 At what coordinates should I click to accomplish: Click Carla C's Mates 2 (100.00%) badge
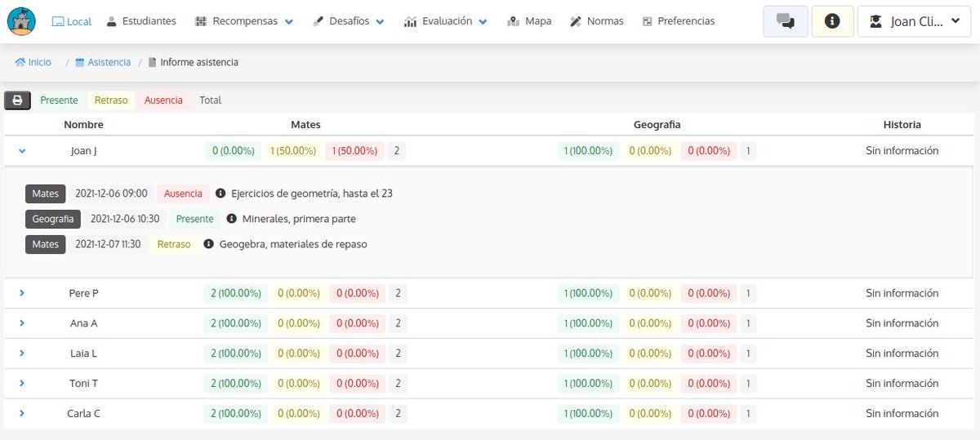click(x=236, y=413)
